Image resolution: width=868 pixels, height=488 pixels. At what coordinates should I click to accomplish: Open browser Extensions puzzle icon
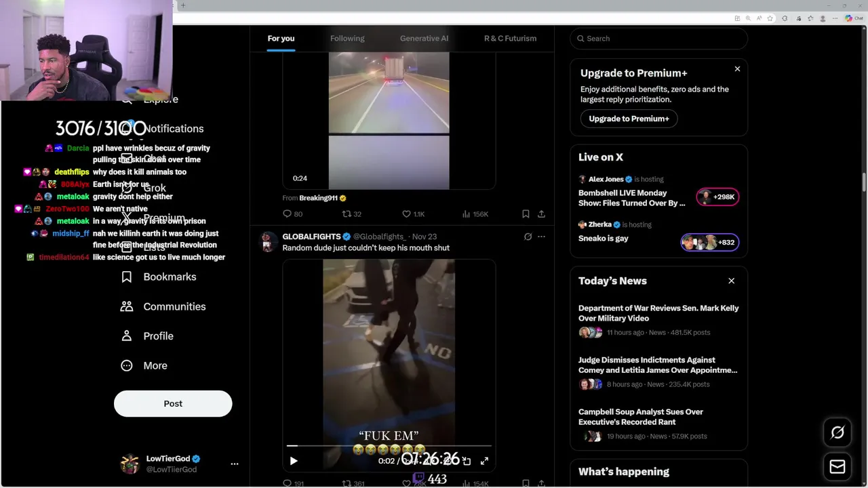point(785,18)
